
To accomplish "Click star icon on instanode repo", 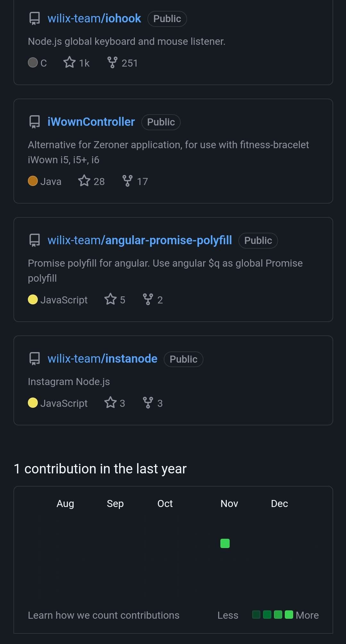I will 111,403.
